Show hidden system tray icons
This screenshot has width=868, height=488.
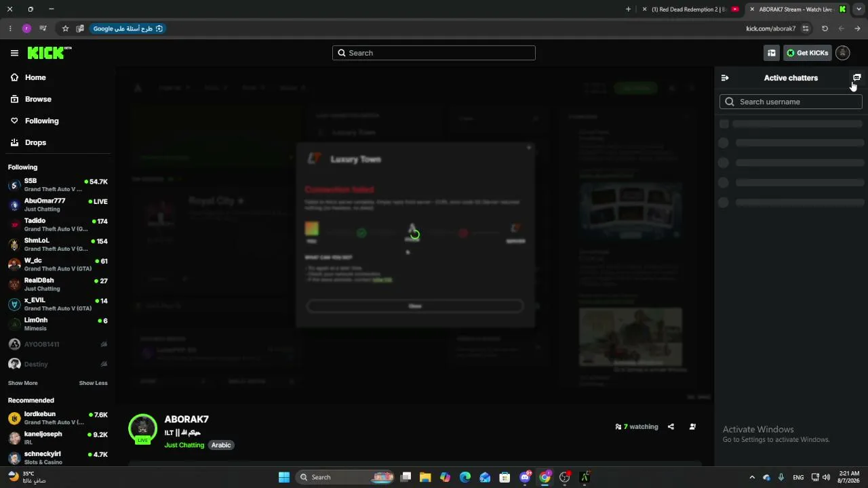(x=751, y=477)
